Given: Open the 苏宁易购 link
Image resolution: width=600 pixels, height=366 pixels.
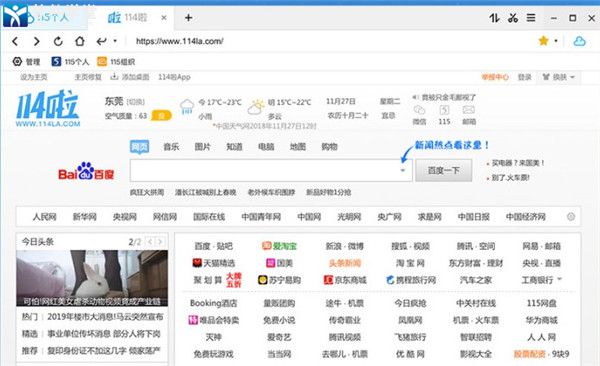Looking at the screenshot, I should click(x=279, y=280).
